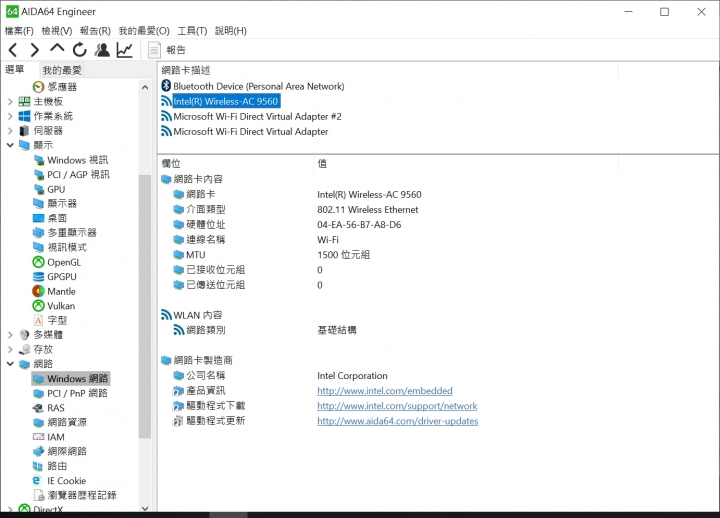Image resolution: width=720 pixels, height=518 pixels.
Task: Click the tree panel vertical scrollbar thumb
Action: pos(145,306)
